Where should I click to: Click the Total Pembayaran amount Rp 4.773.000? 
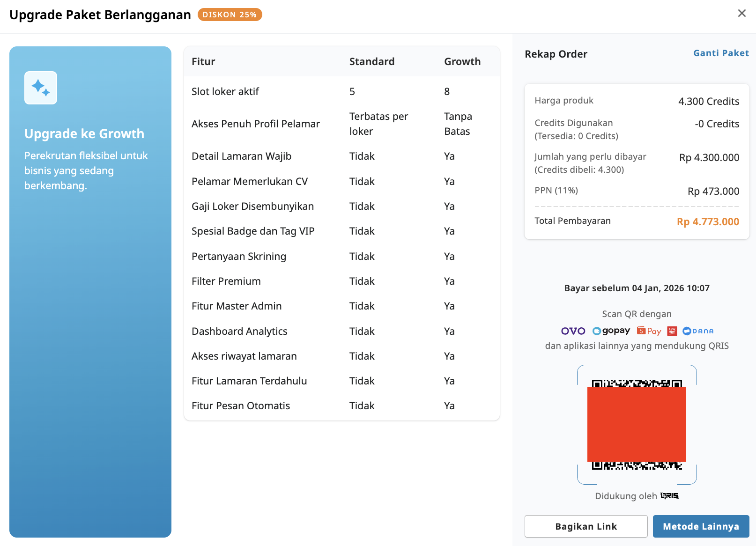pyautogui.click(x=708, y=221)
